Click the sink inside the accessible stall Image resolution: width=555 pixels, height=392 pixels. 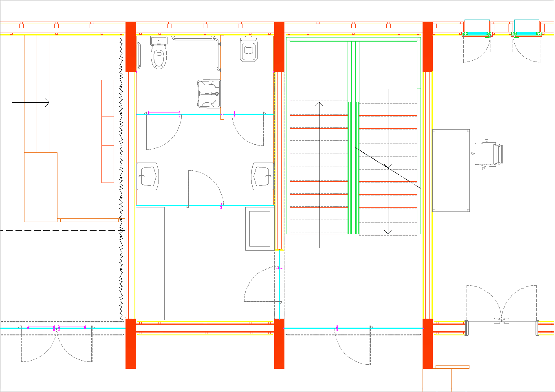pyautogui.click(x=209, y=94)
